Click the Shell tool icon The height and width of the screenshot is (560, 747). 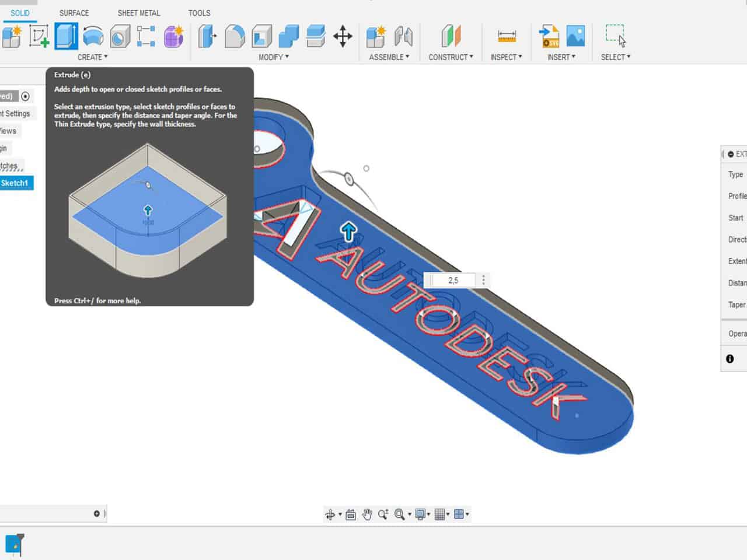click(261, 36)
